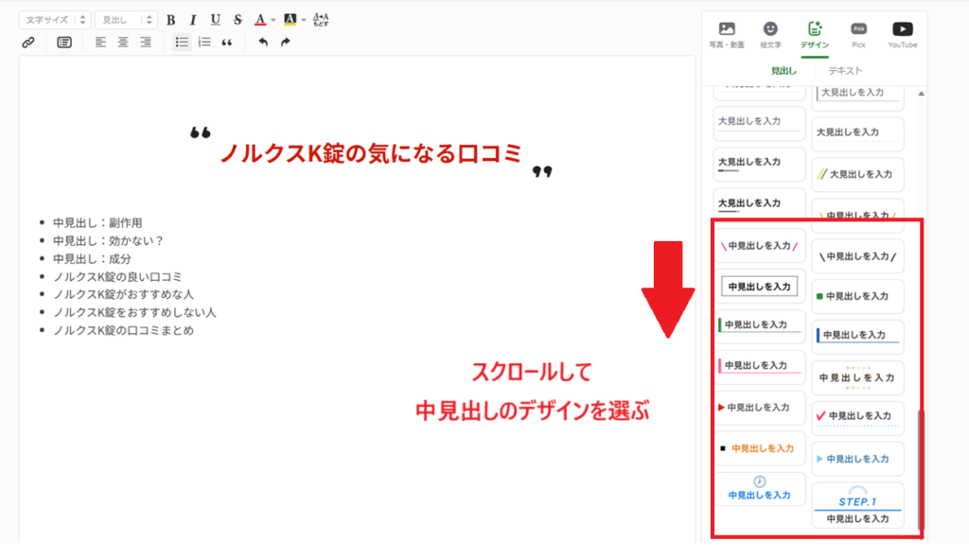
Task: Insert a hyperlink with link icon
Action: (28, 43)
